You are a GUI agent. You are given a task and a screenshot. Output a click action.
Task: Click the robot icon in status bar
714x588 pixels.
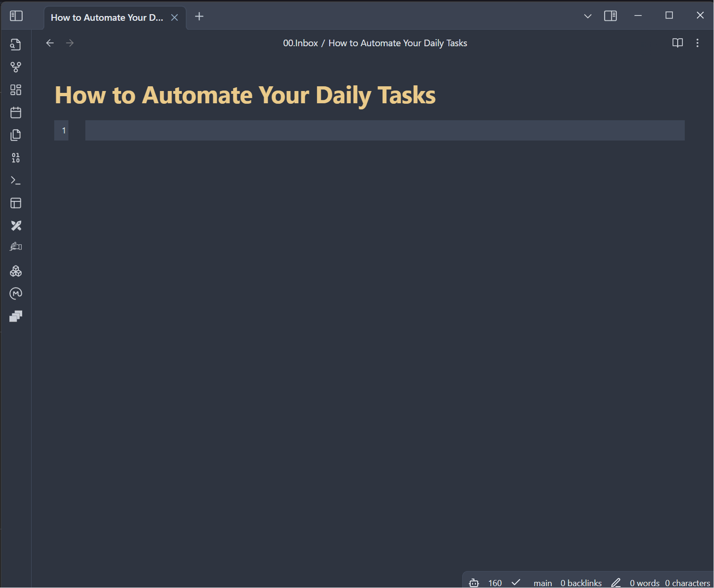[x=474, y=583]
